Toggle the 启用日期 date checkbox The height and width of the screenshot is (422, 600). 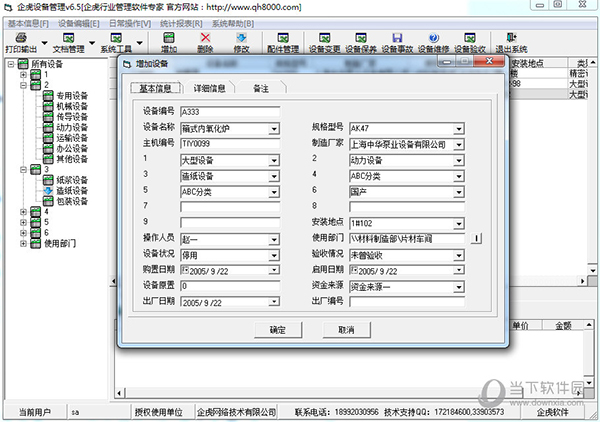[x=354, y=272]
